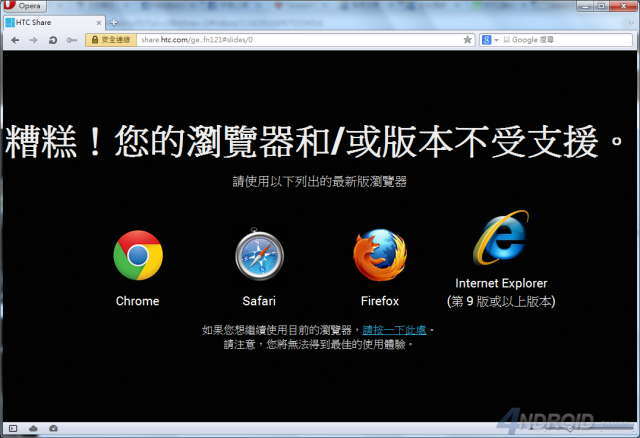Viewport: 640px width, 438px height.
Task: Click the Chrome browser logo
Action: (x=138, y=255)
